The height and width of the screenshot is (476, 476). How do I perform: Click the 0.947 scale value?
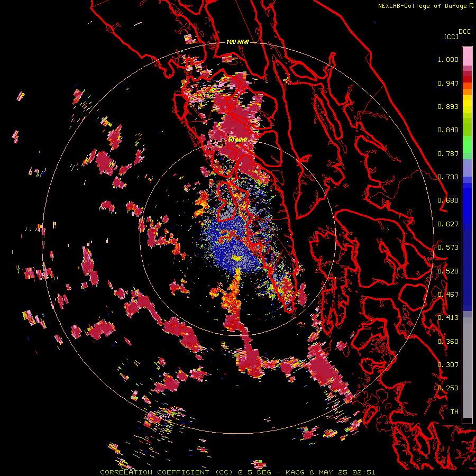[x=448, y=83]
